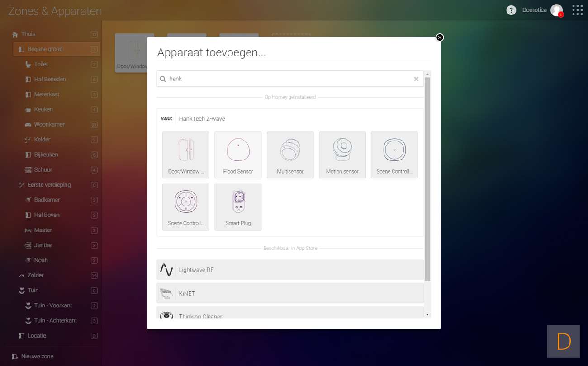Viewport: 588px width, 366px height.
Task: Click the device search input field
Action: [x=289, y=79]
